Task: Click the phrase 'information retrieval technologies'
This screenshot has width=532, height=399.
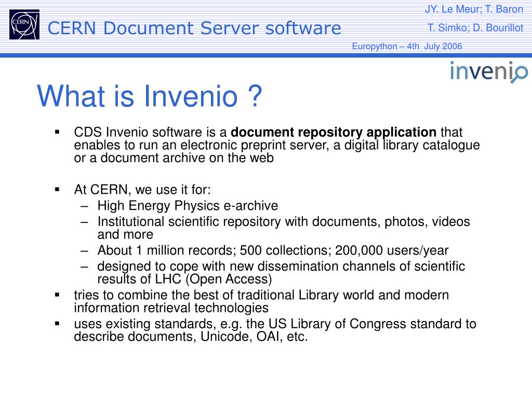Action: pos(171,308)
